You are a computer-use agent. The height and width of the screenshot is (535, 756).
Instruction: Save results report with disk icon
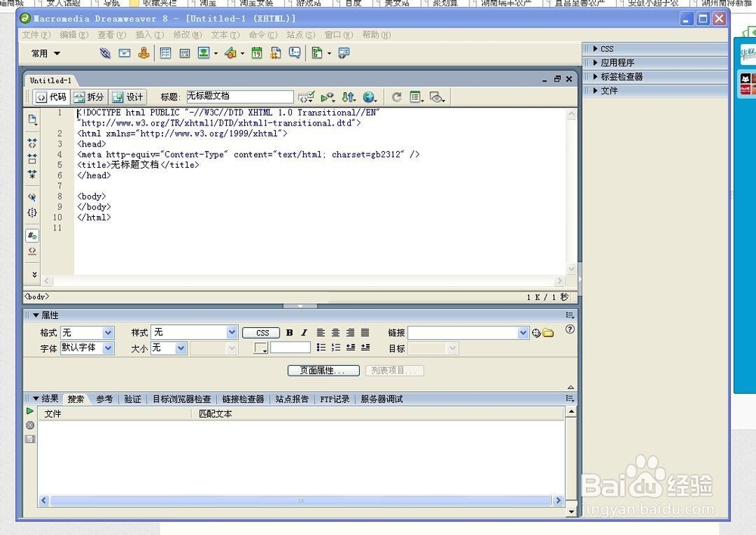30,439
